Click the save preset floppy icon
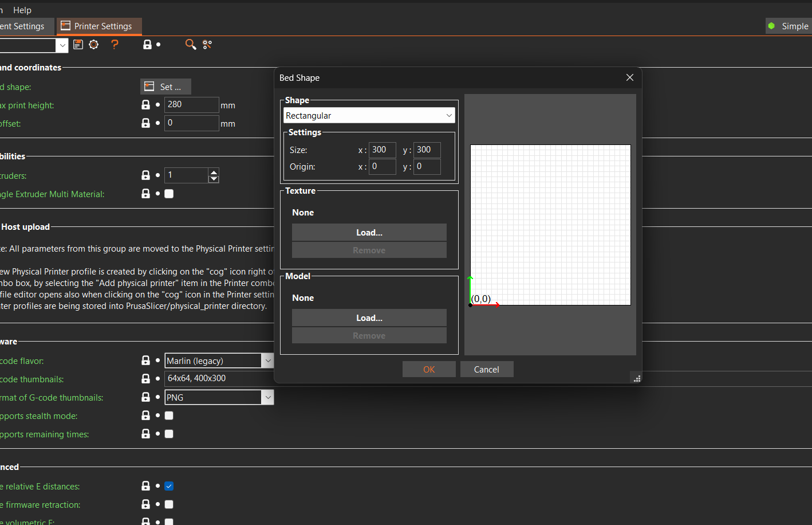The width and height of the screenshot is (812, 525). coord(78,45)
